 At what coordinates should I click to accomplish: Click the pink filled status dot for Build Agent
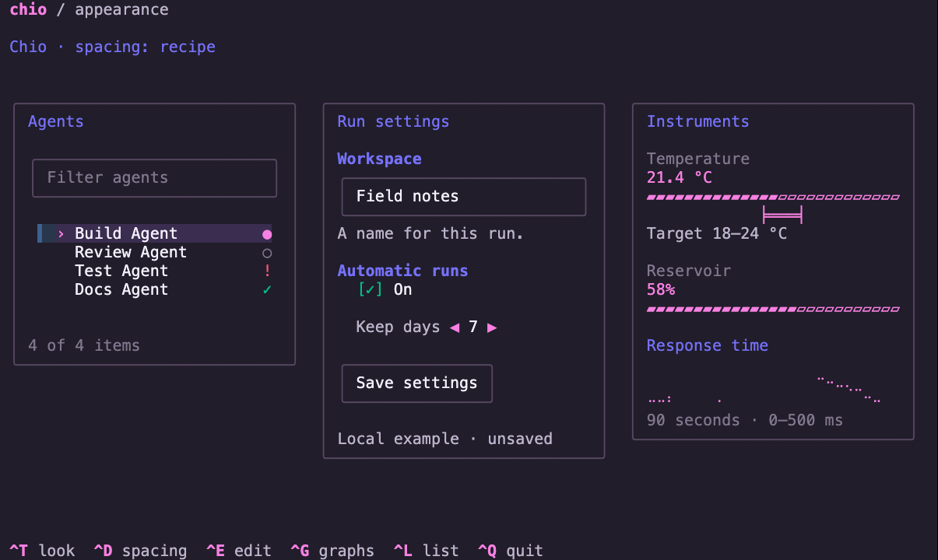click(x=267, y=234)
